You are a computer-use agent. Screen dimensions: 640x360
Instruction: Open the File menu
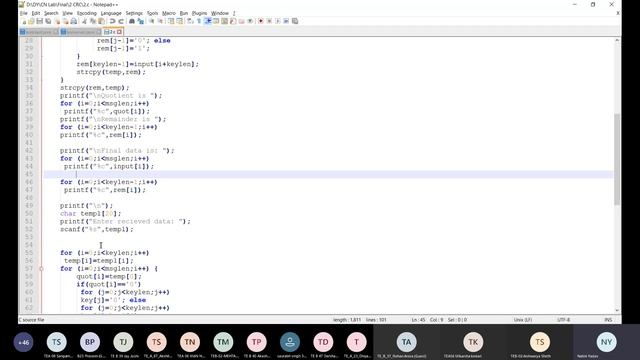pyautogui.click(x=24, y=13)
